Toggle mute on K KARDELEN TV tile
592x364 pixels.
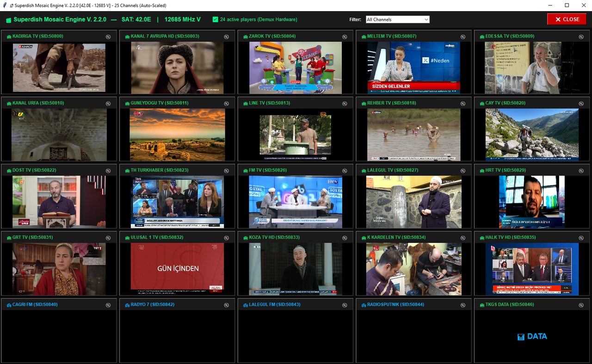pos(463,238)
